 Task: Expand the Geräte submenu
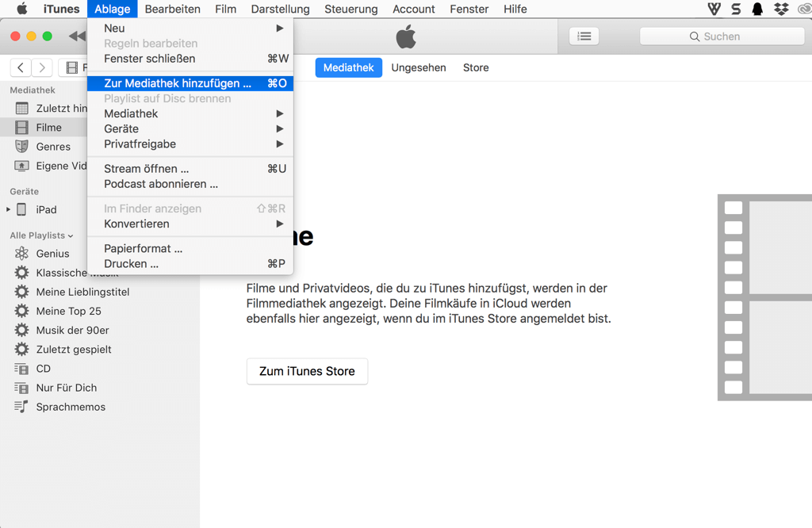pyautogui.click(x=190, y=128)
